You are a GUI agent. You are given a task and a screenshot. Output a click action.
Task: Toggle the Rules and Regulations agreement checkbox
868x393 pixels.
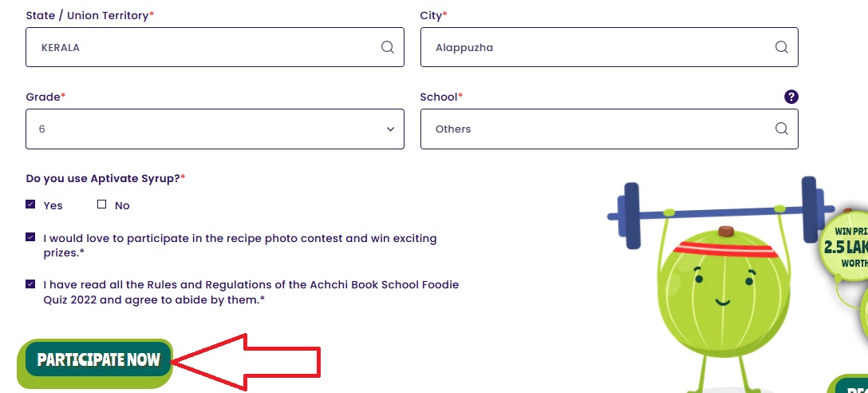tap(30, 284)
